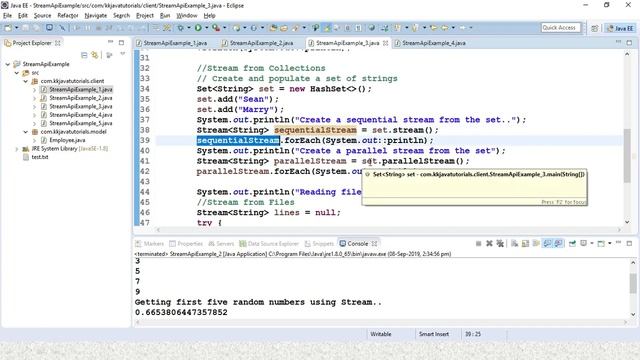This screenshot has width=640, height=360.
Task: Maximize the editor area
Action: [x=629, y=42]
